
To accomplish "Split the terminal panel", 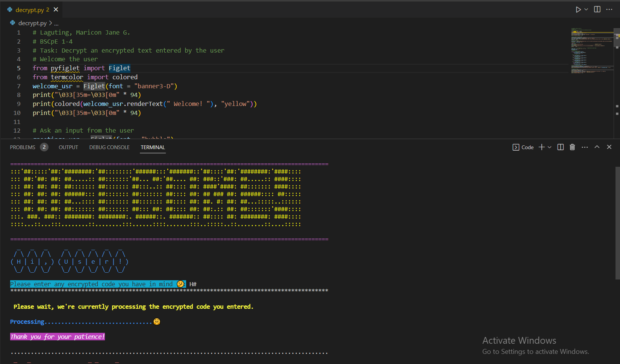I will click(561, 147).
